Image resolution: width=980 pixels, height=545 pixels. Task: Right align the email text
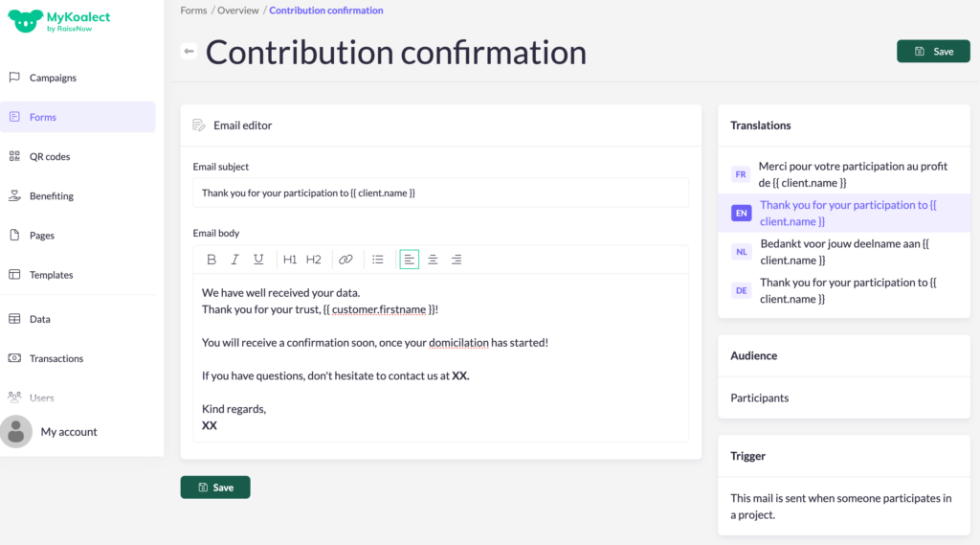click(457, 260)
